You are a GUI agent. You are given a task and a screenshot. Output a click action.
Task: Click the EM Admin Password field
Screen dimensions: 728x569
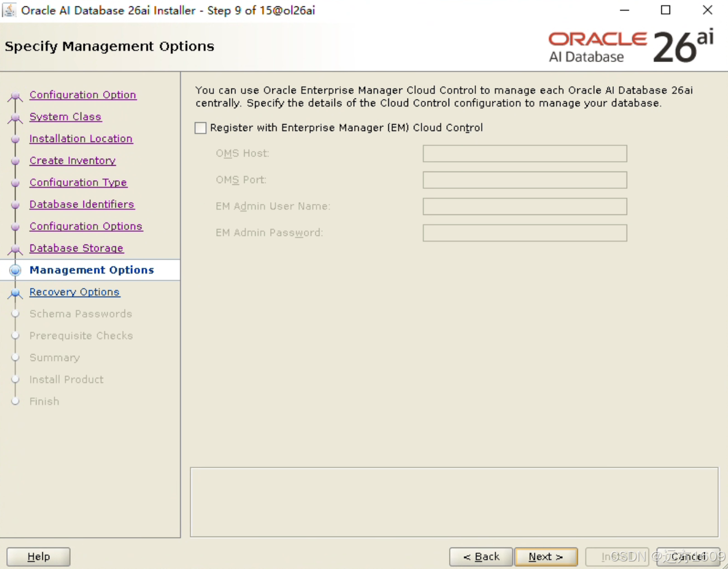[525, 233]
